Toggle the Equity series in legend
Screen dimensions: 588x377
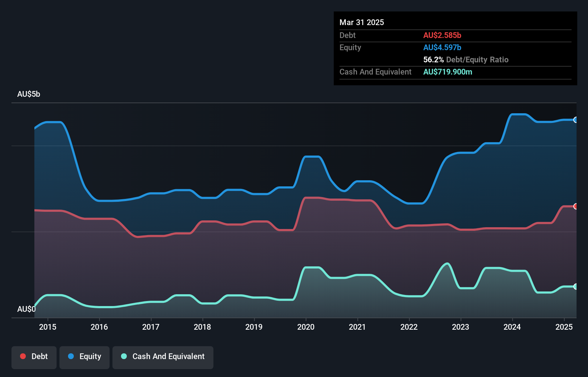pyautogui.click(x=85, y=357)
